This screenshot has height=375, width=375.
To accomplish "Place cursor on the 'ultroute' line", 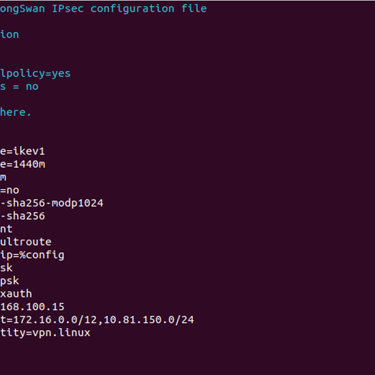I will pyautogui.click(x=26, y=242).
